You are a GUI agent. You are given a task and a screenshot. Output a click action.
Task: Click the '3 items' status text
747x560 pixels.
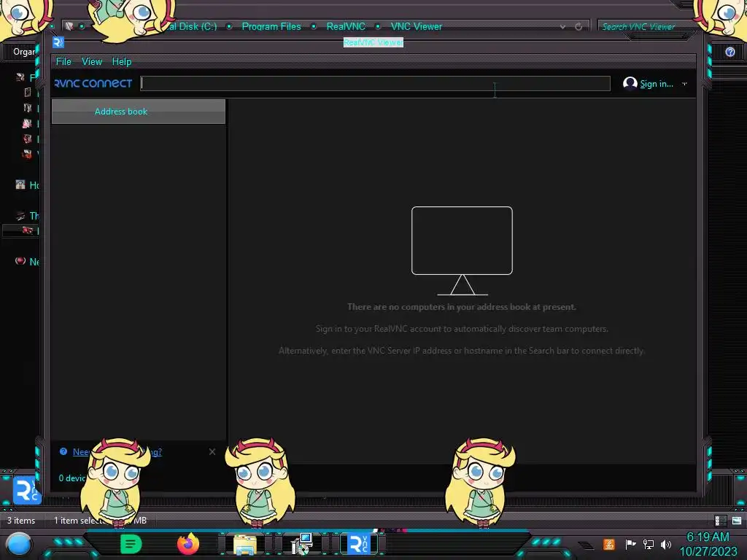[21, 521]
